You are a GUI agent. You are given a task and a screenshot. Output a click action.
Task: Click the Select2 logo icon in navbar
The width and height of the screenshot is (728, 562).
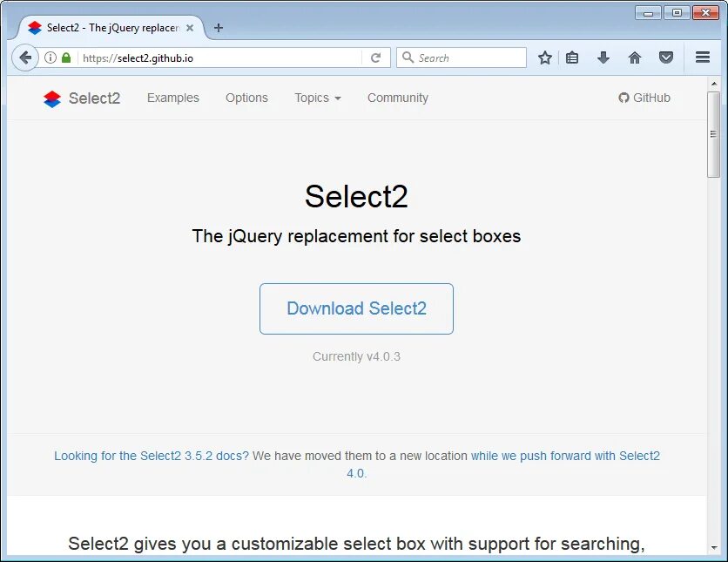pos(52,98)
